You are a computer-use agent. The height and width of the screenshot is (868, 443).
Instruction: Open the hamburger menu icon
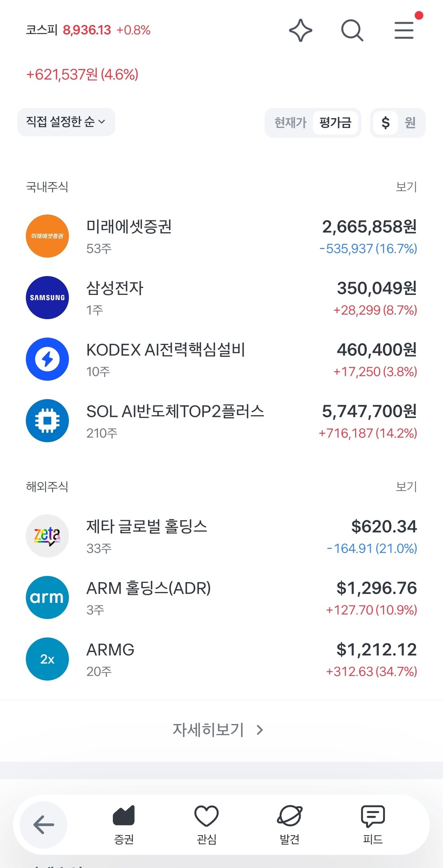404,30
